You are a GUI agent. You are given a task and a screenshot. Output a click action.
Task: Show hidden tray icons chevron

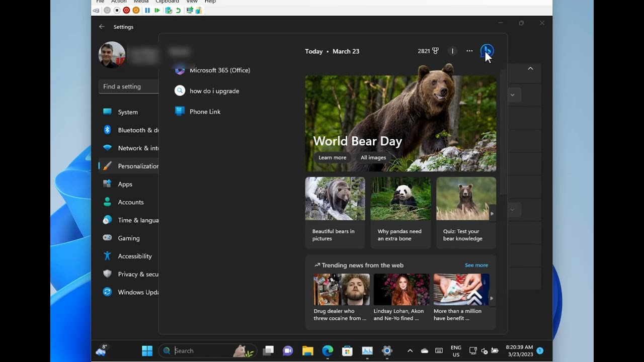click(410, 351)
